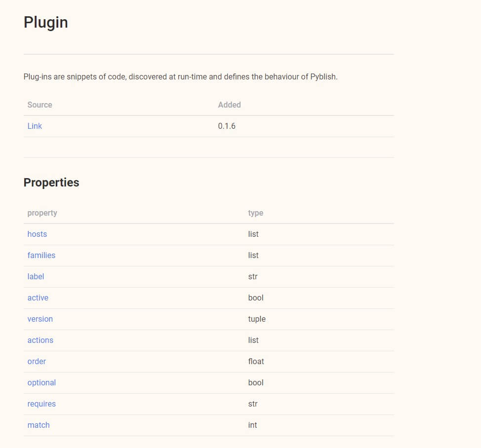View the version property documentation
Viewport: 481px width, 448px height.
coord(40,319)
